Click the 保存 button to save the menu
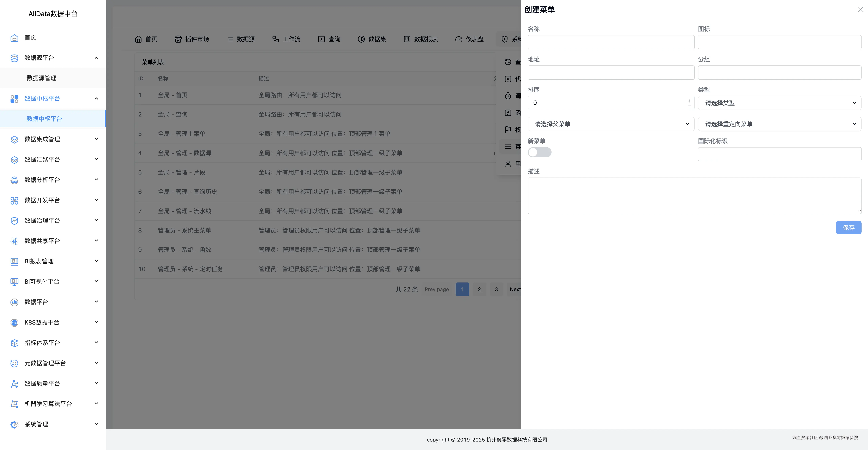Image resolution: width=868 pixels, height=450 pixels. click(848, 227)
